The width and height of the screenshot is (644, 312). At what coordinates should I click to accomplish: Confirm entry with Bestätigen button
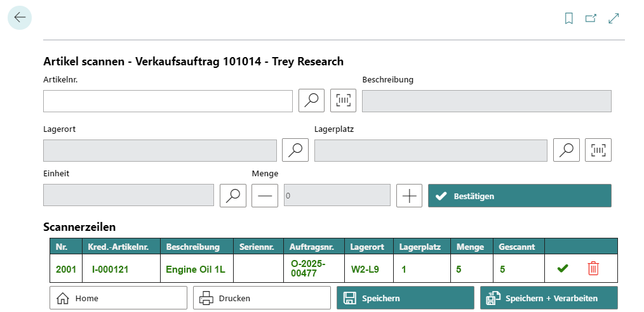pyautogui.click(x=520, y=195)
